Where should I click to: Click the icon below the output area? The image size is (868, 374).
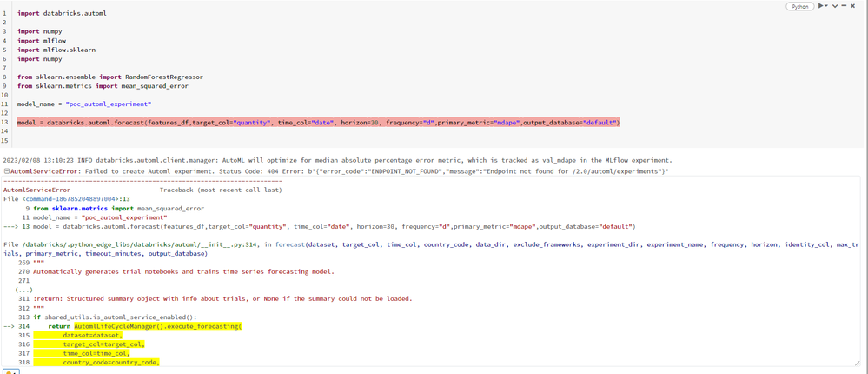(x=10, y=371)
